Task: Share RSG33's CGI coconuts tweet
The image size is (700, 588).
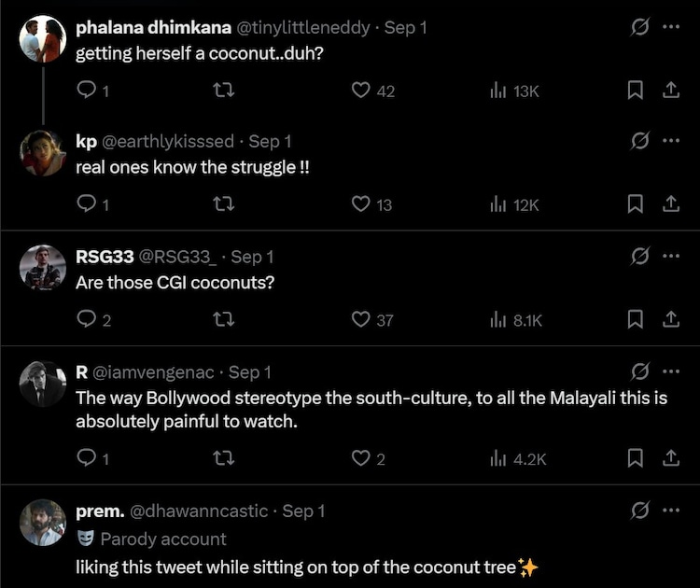Action: tap(670, 320)
